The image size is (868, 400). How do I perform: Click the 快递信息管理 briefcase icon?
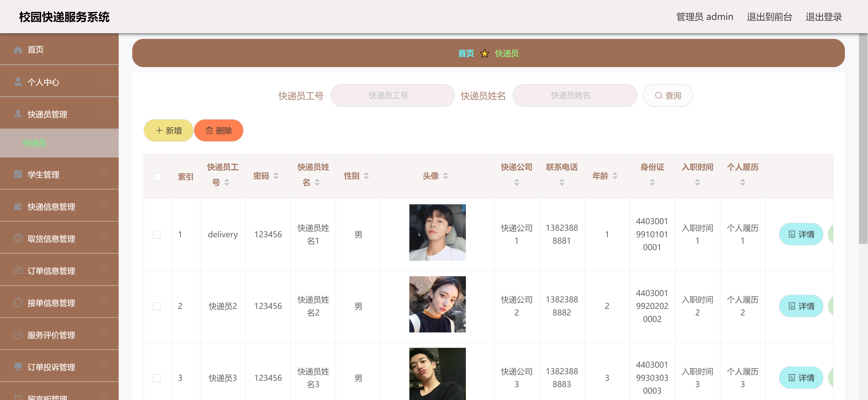click(18, 205)
